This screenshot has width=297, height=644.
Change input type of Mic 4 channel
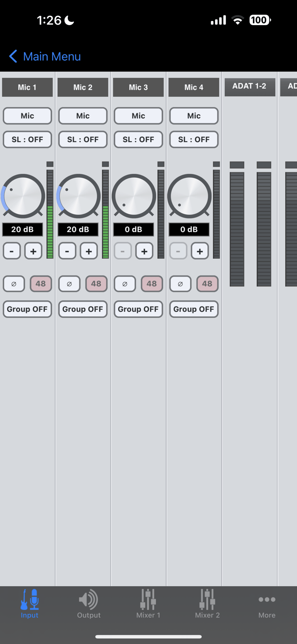coord(194,116)
